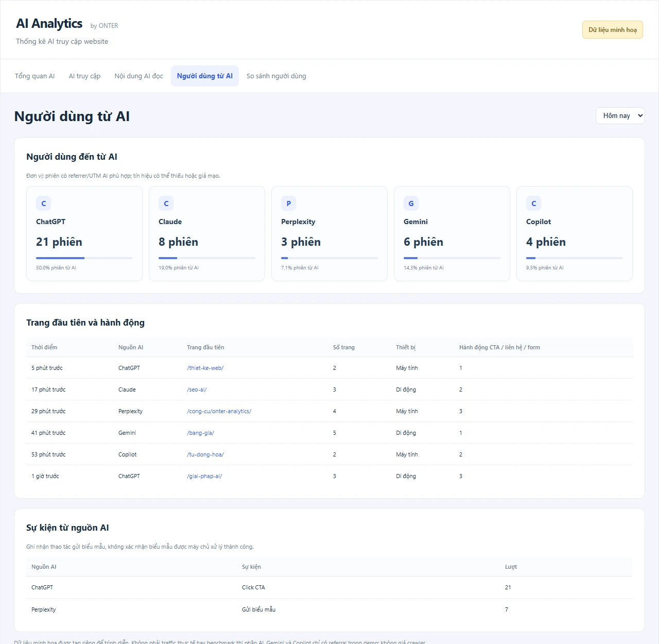Open the So sánh người dùng tab
Viewport: 659px width, 644px height.
(x=276, y=76)
